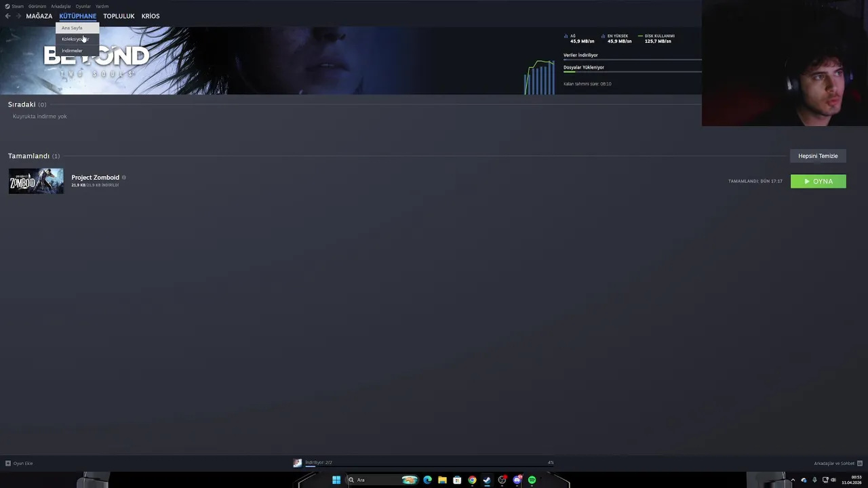
Task: Click the Oyun Ekle button
Action: 19,464
